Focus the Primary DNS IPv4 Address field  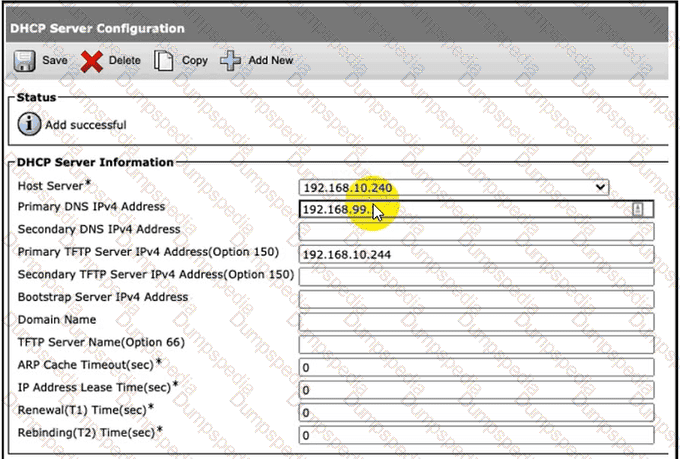(465, 209)
